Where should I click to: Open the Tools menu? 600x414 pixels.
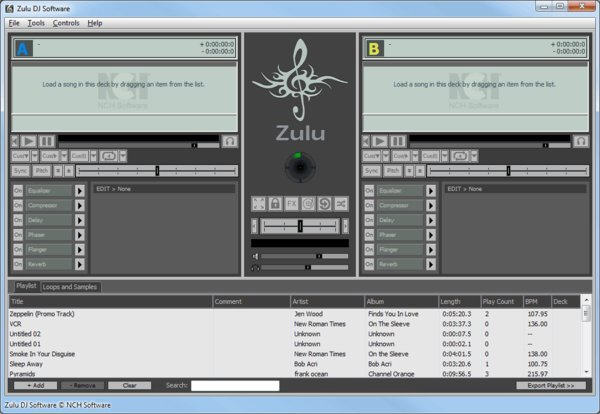[x=36, y=23]
